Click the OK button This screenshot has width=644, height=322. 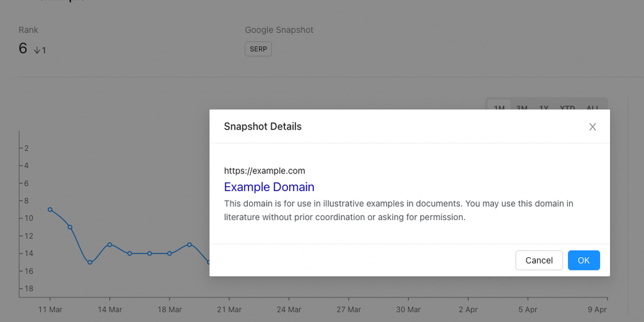pyautogui.click(x=584, y=260)
